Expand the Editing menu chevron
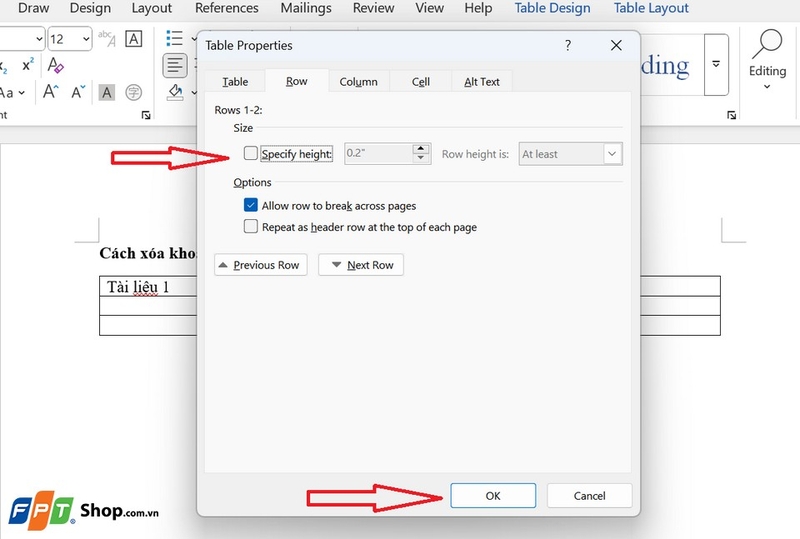The height and width of the screenshot is (539, 800). click(767, 87)
